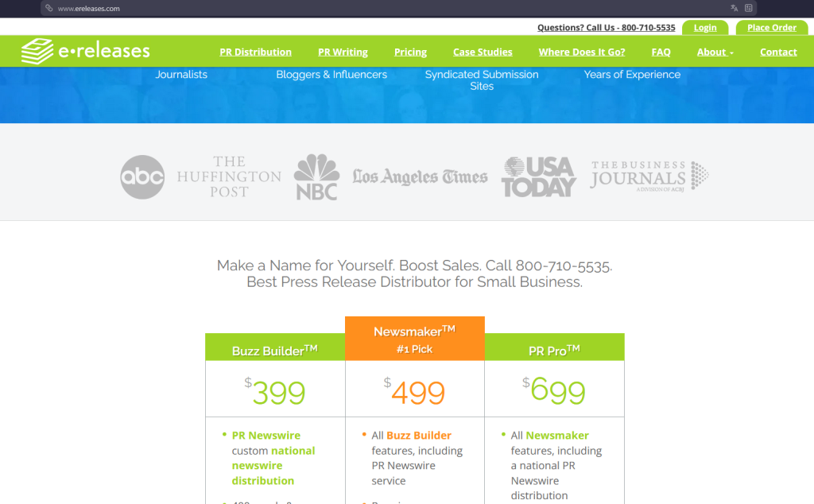Open Where Does It Go? page

point(581,52)
